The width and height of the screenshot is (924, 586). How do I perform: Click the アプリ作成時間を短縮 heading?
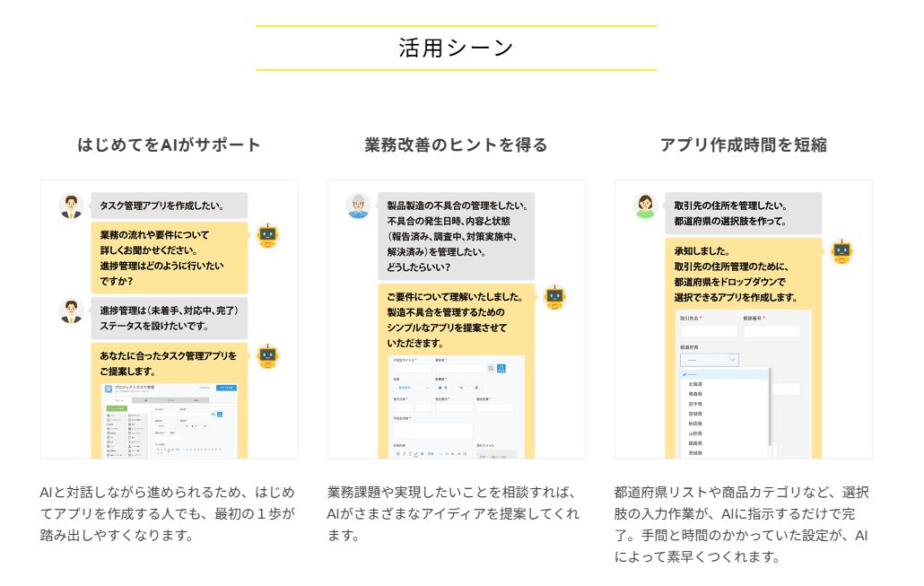click(x=743, y=144)
